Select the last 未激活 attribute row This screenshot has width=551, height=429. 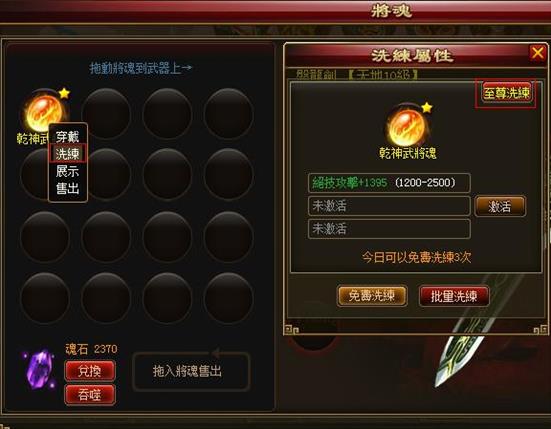[389, 229]
